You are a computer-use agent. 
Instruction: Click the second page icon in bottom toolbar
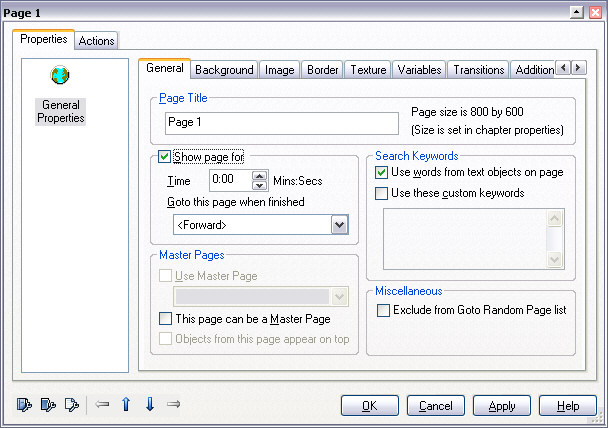(48, 405)
